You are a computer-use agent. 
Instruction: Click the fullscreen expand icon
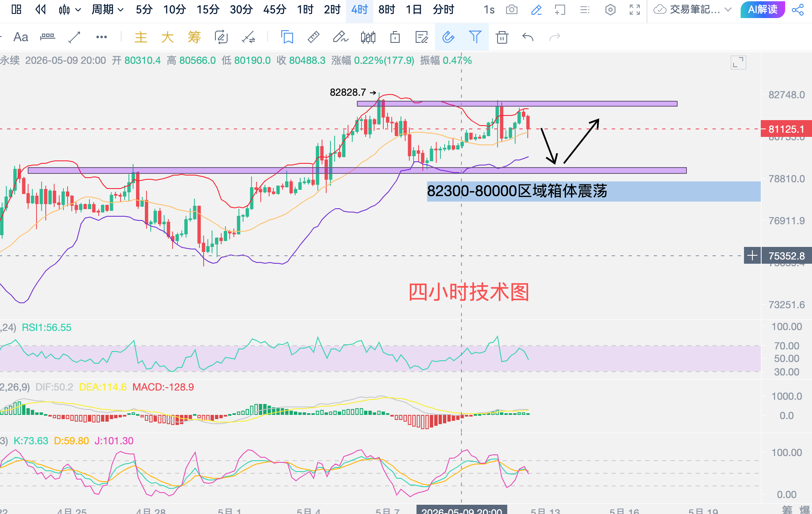(x=635, y=10)
